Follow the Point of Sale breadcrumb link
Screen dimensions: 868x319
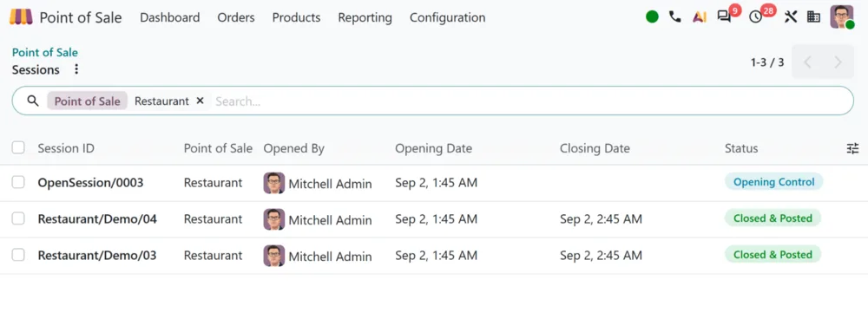45,53
